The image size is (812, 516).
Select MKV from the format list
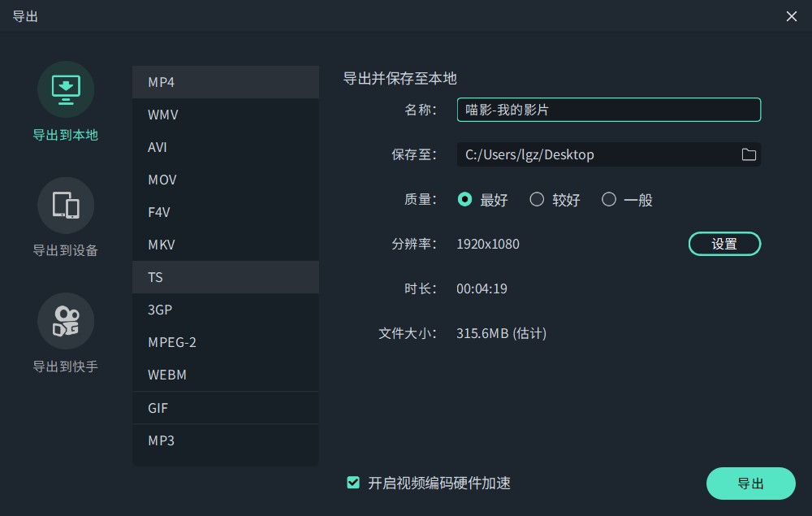(225, 245)
